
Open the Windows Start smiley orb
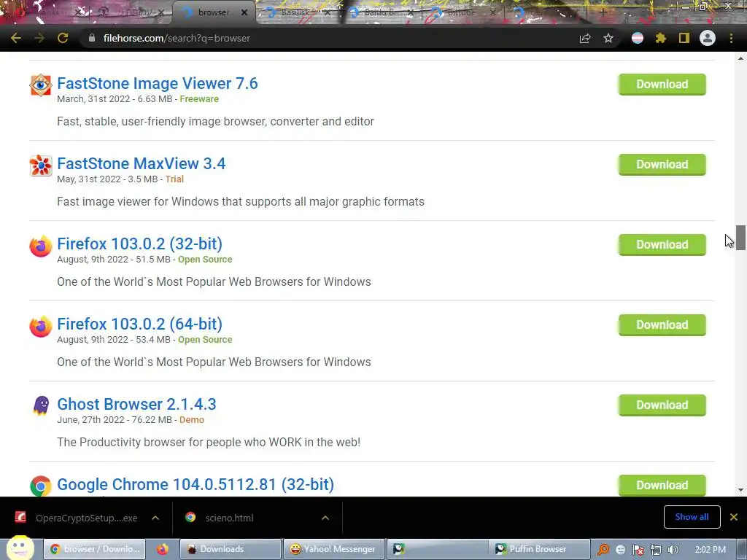pyautogui.click(x=20, y=548)
